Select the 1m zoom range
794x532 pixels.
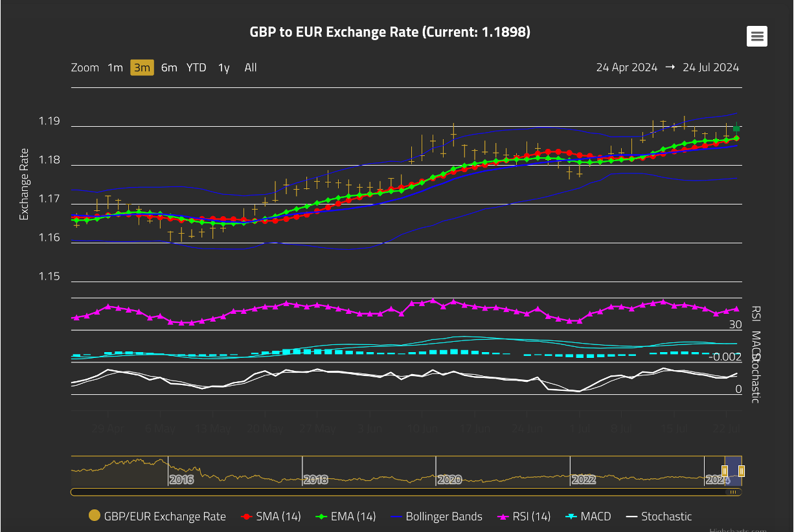(115, 67)
